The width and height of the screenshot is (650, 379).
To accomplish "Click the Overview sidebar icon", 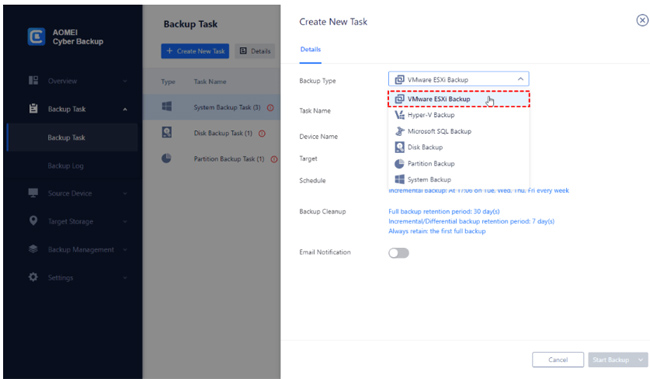I will [x=33, y=80].
